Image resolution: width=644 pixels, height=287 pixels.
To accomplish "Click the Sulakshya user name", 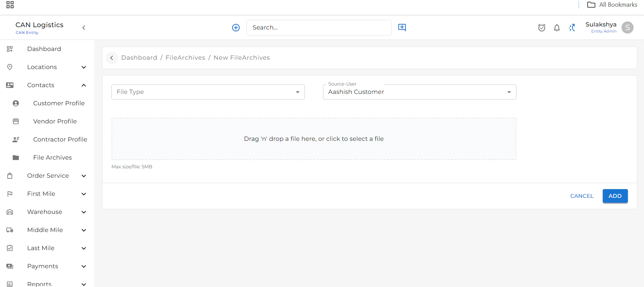I will pyautogui.click(x=601, y=24).
